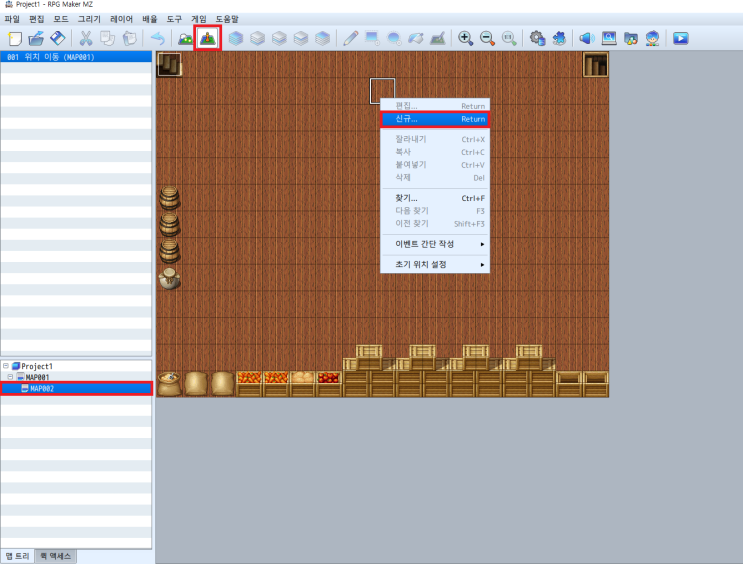Select MAP001 in the map tree

coord(37,378)
